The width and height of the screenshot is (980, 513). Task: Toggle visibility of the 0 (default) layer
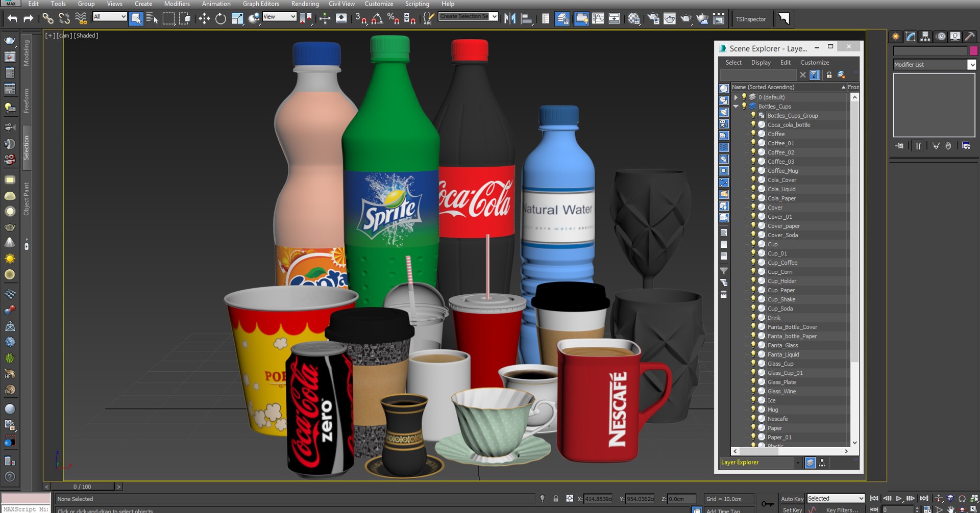click(744, 97)
